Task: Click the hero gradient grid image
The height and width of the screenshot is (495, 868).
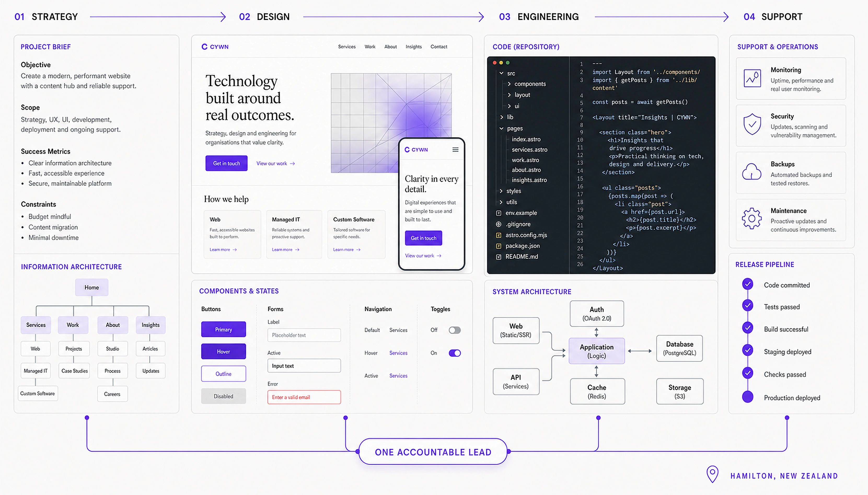Action: [x=391, y=123]
